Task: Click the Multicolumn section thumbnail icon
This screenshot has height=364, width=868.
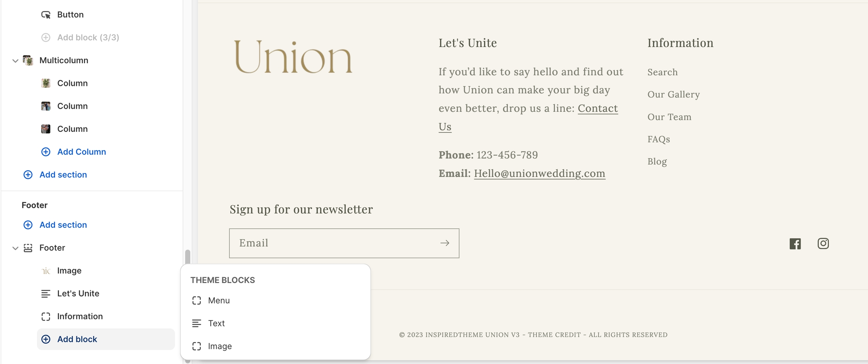Action: (x=28, y=60)
